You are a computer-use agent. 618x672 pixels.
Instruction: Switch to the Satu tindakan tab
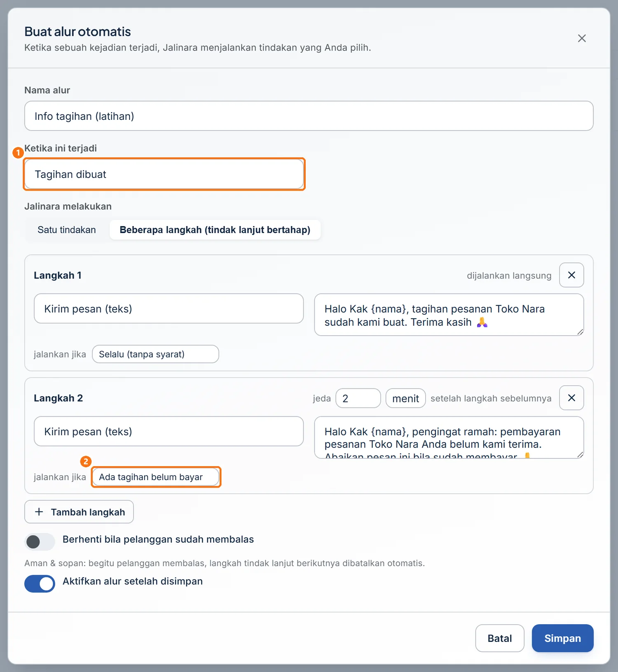coord(67,230)
